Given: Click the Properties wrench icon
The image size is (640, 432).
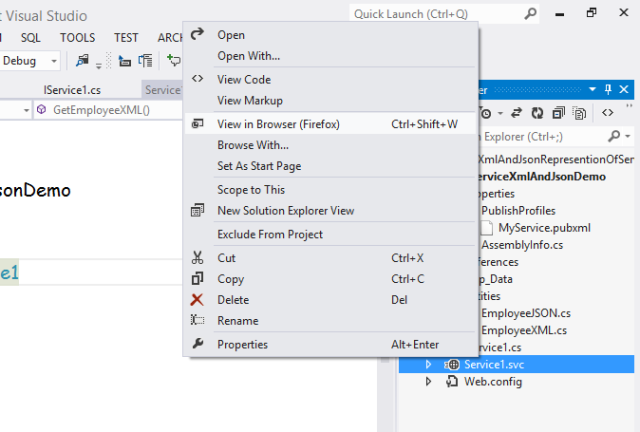Looking at the screenshot, I should [198, 344].
